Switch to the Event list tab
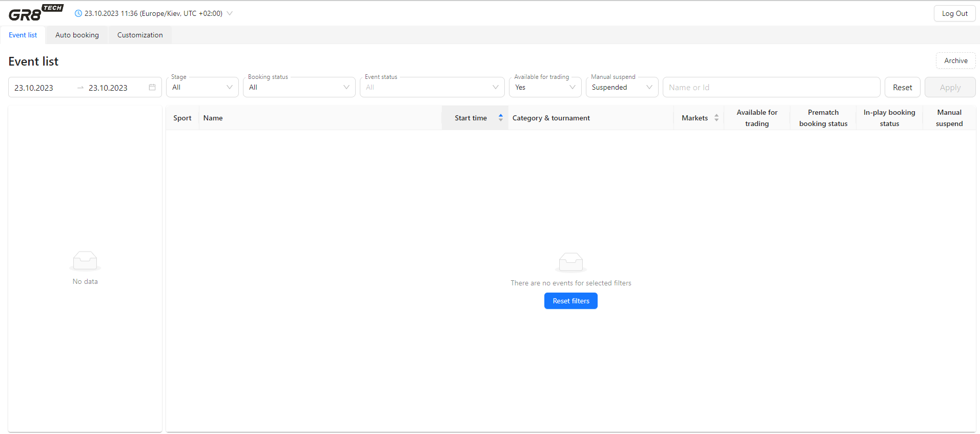The width and height of the screenshot is (980, 434). point(23,35)
